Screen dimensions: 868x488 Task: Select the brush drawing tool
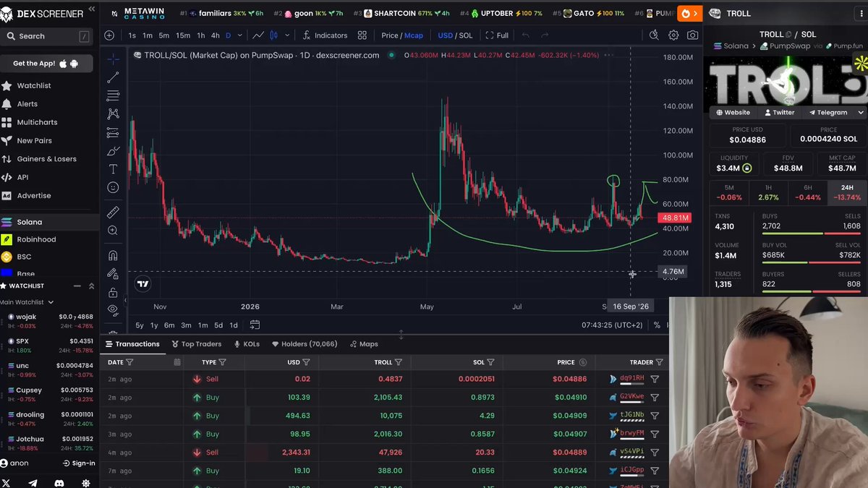[113, 151]
